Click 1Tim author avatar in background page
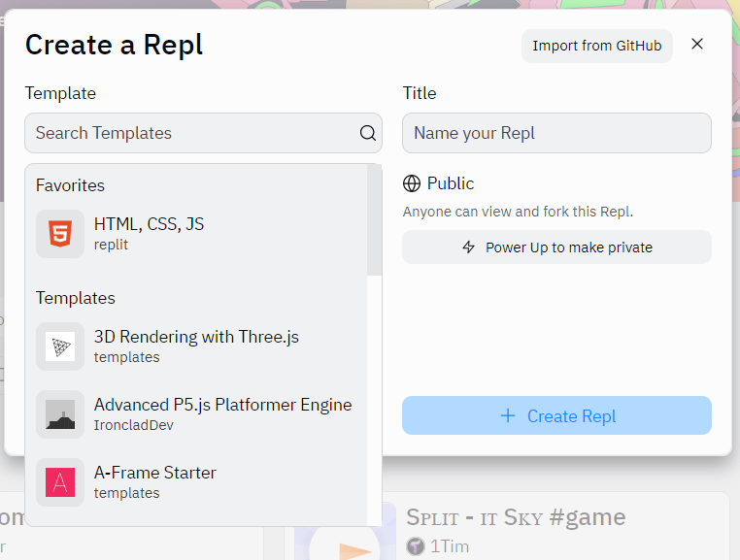 (416, 546)
